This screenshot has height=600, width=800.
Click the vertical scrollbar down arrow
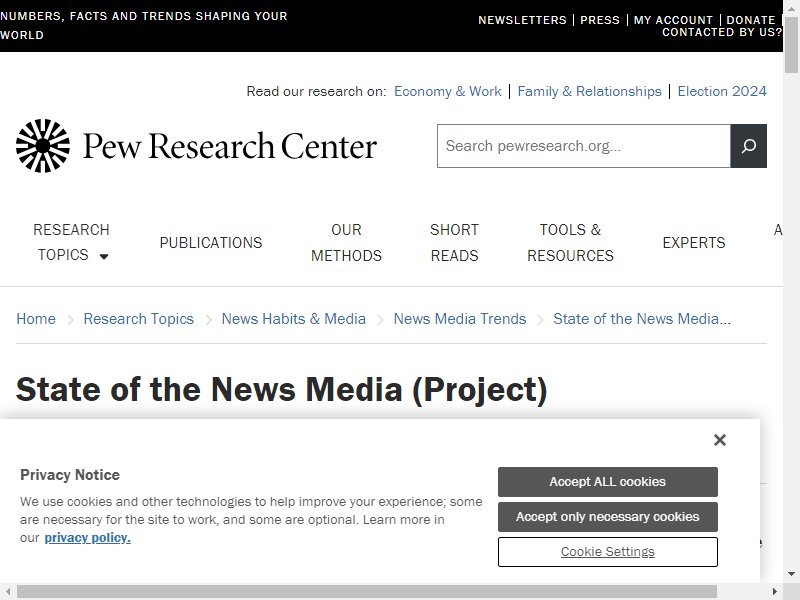tap(791, 574)
